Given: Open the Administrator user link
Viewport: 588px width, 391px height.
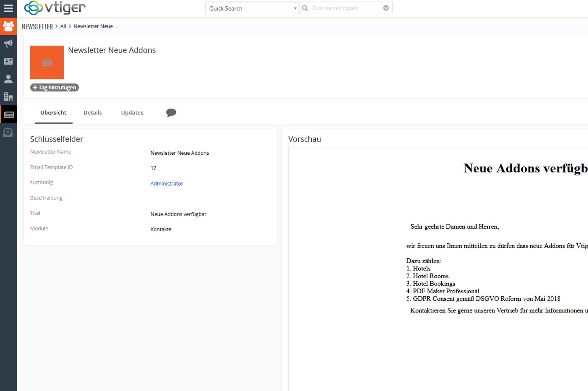Looking at the screenshot, I should pyautogui.click(x=166, y=183).
